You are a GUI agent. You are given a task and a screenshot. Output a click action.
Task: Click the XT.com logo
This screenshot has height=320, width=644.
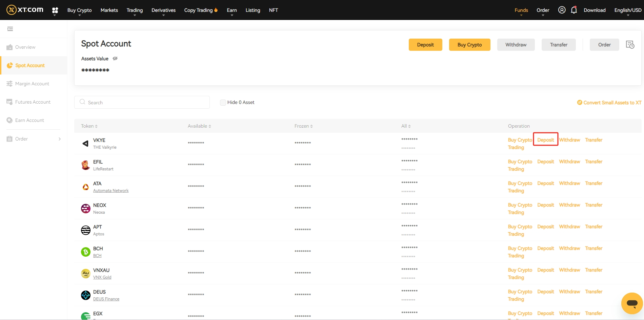click(25, 10)
